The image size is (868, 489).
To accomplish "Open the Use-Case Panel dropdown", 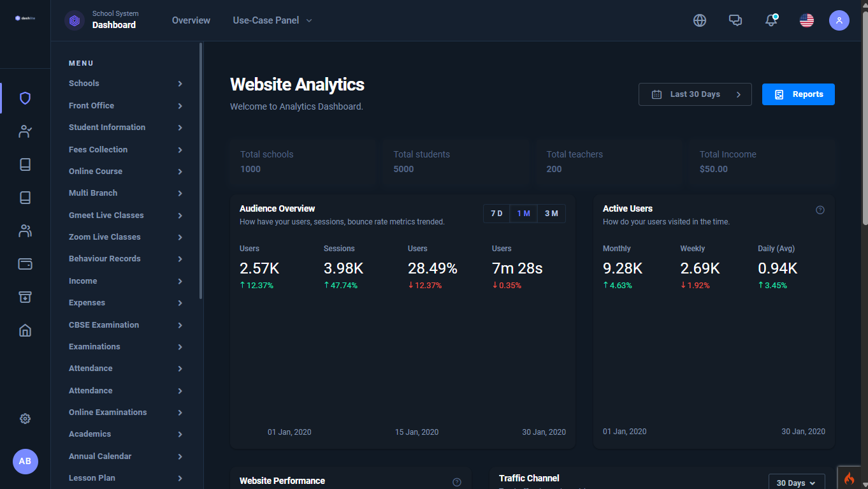I will pyautogui.click(x=272, y=20).
